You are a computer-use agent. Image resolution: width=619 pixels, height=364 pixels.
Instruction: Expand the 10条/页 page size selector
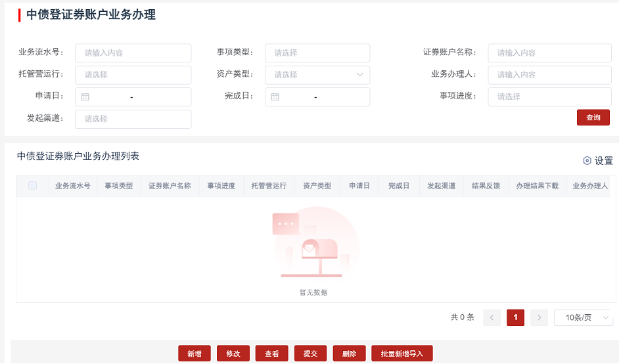[x=583, y=318]
